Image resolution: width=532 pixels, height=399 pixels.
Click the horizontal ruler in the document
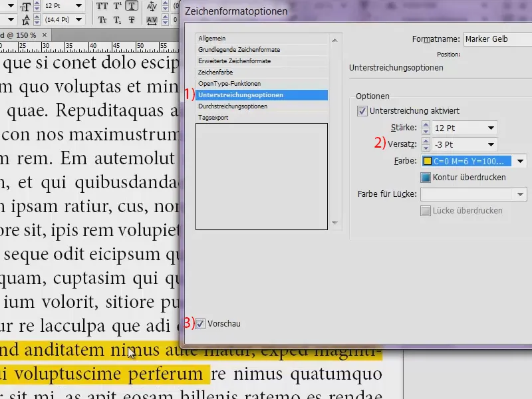pyautogui.click(x=89, y=47)
